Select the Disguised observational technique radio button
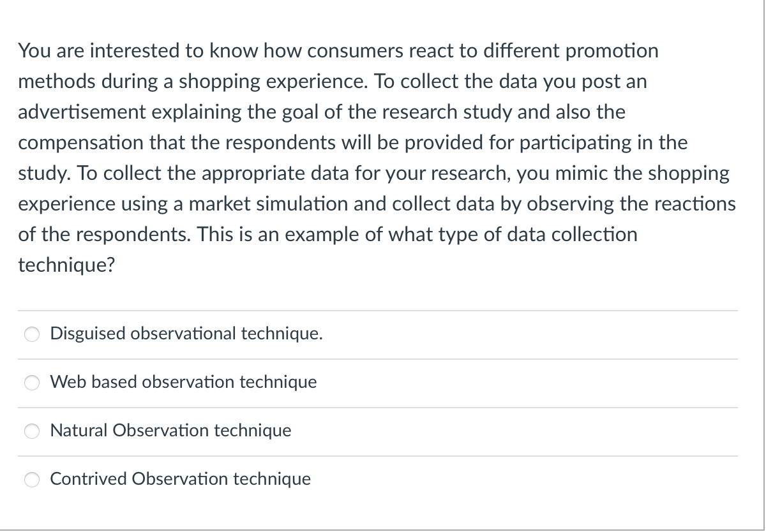This screenshot has width=766, height=532. click(x=32, y=333)
